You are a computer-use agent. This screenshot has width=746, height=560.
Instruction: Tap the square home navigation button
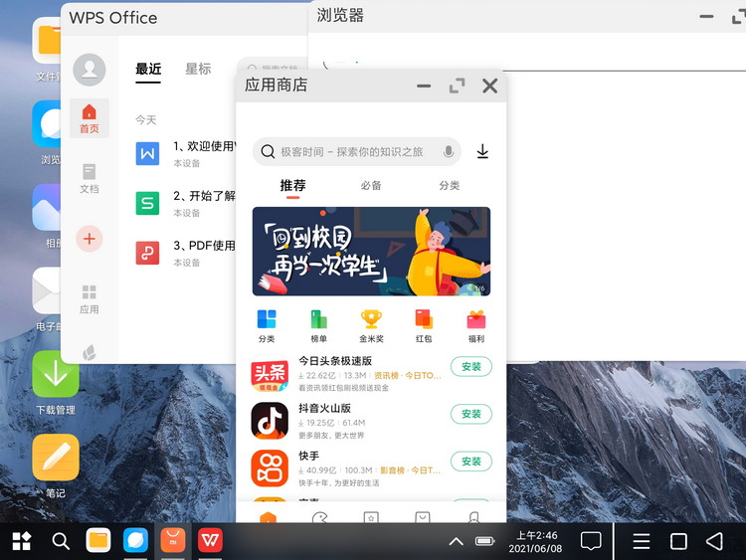tap(678, 541)
